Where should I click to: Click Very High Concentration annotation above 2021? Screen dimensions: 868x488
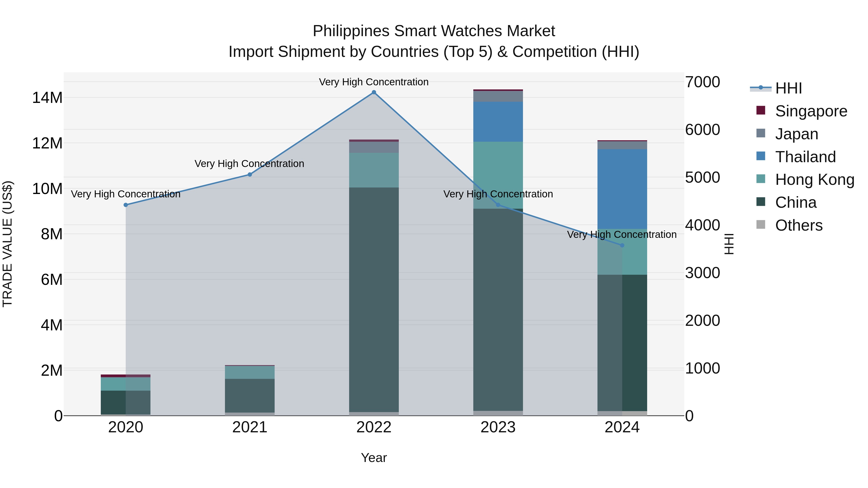(x=249, y=164)
